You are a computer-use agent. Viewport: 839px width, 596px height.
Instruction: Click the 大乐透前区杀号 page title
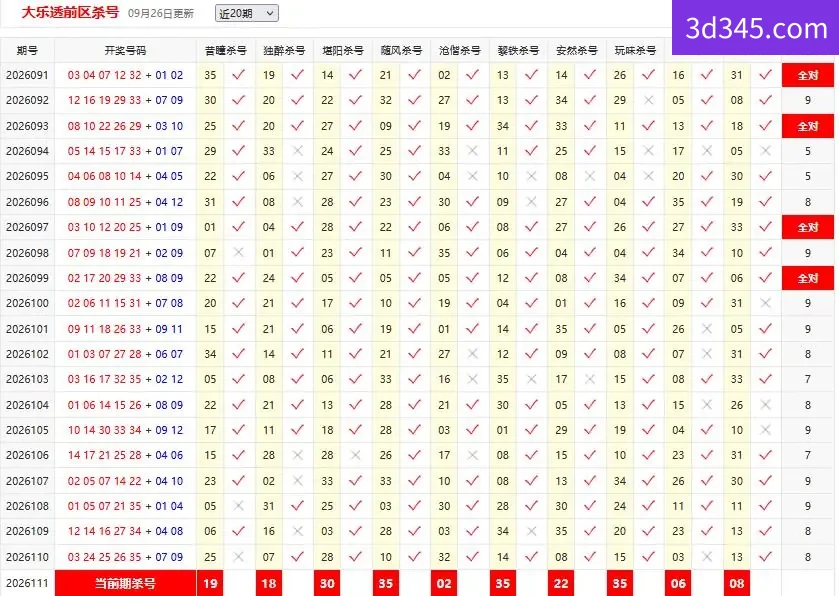click(70, 12)
